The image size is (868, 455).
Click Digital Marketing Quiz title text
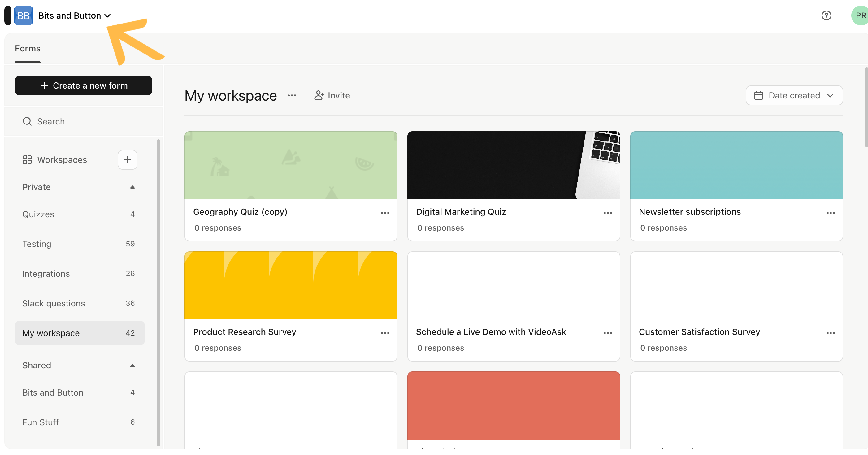(461, 212)
